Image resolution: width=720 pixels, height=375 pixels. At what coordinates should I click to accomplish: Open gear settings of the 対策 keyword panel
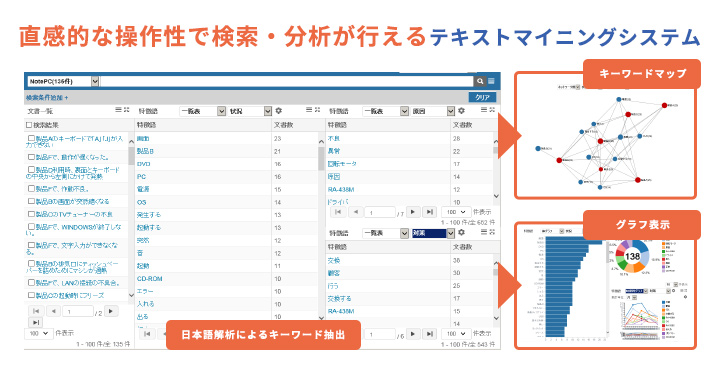[x=461, y=233]
